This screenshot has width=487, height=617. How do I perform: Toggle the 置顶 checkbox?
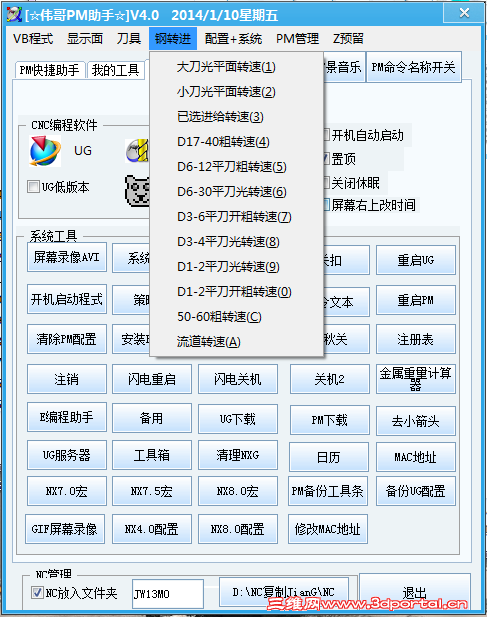click(x=326, y=159)
